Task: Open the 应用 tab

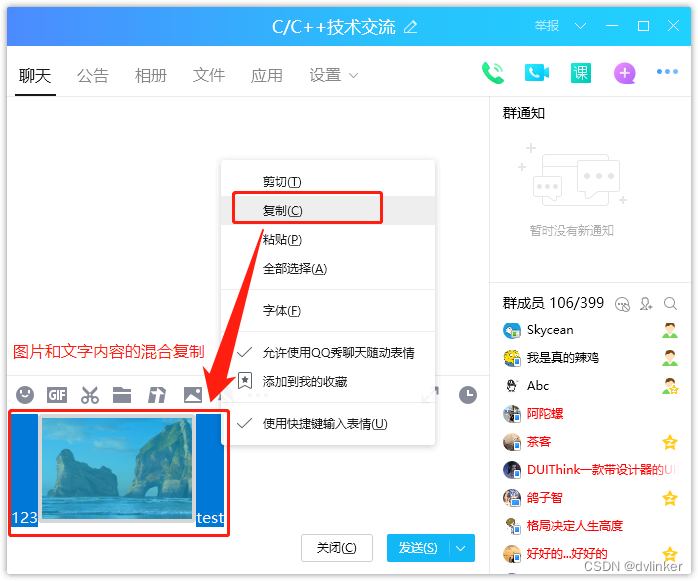Action: 267,76
